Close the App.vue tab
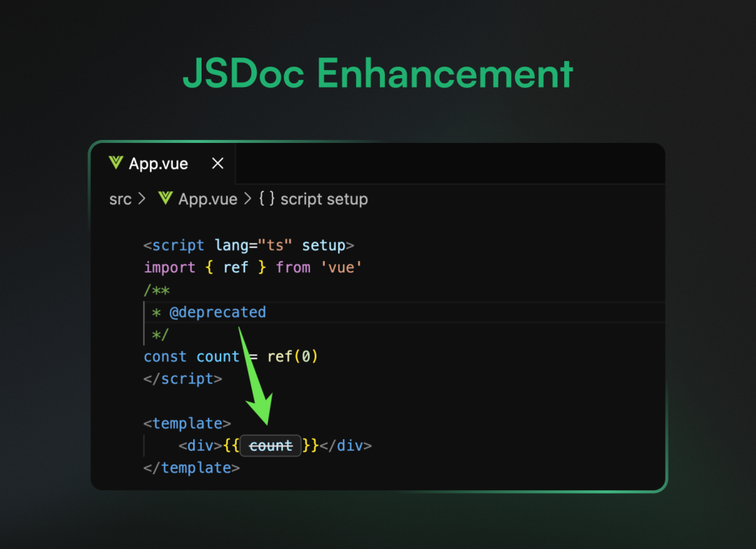 click(217, 162)
